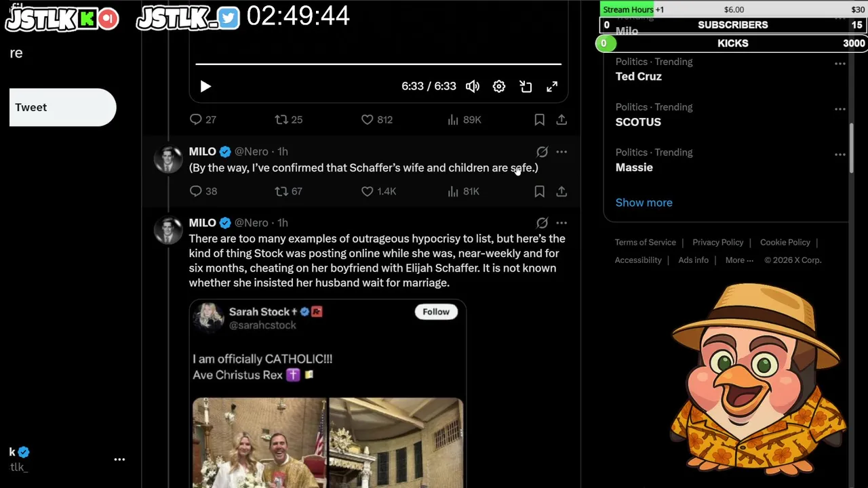Expand More footer options
The height and width of the screenshot is (488, 868).
tap(739, 260)
